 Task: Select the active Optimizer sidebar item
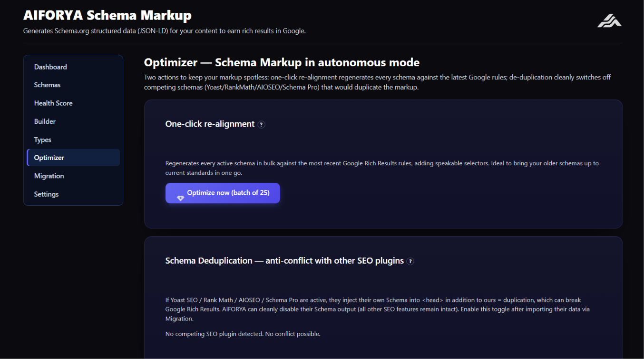click(73, 158)
